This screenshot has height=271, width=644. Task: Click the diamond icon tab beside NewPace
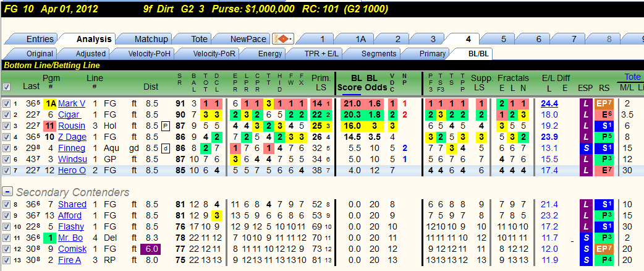(283, 39)
